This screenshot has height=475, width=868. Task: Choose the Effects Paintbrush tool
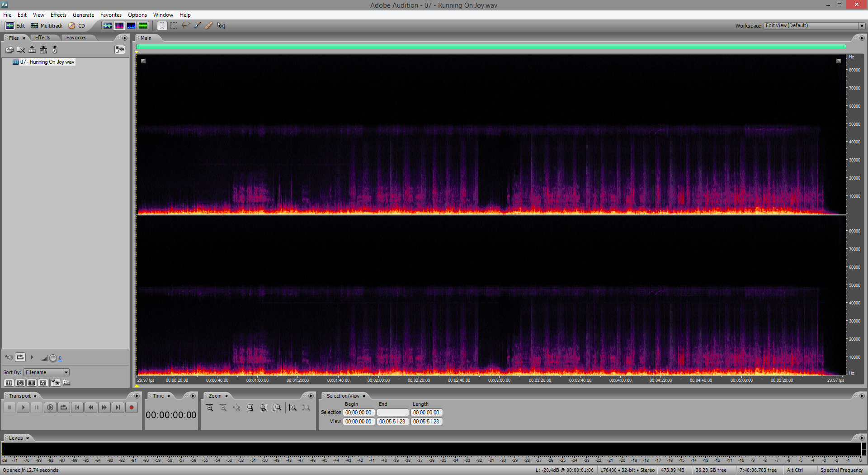pos(198,26)
